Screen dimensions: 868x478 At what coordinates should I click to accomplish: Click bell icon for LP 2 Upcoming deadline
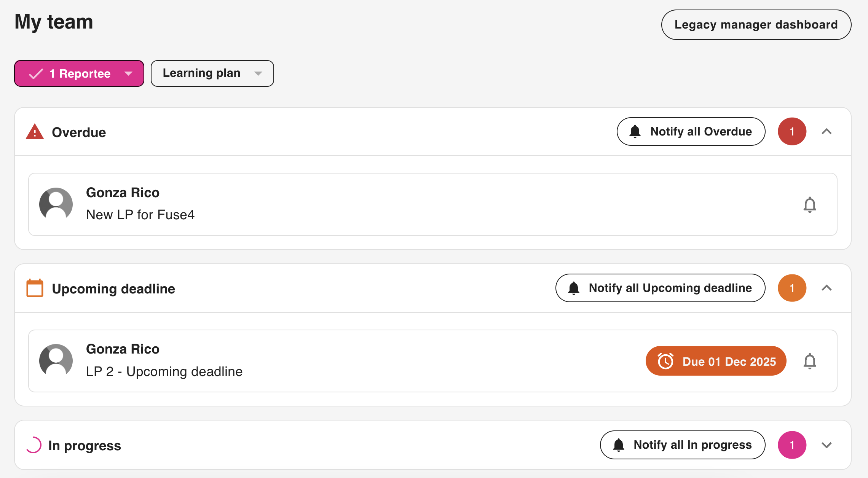(x=809, y=361)
